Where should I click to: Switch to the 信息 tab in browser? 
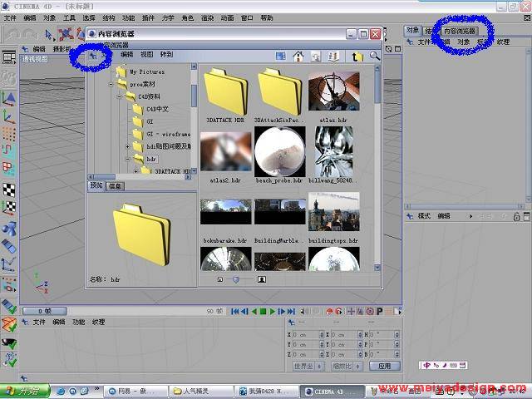116,186
